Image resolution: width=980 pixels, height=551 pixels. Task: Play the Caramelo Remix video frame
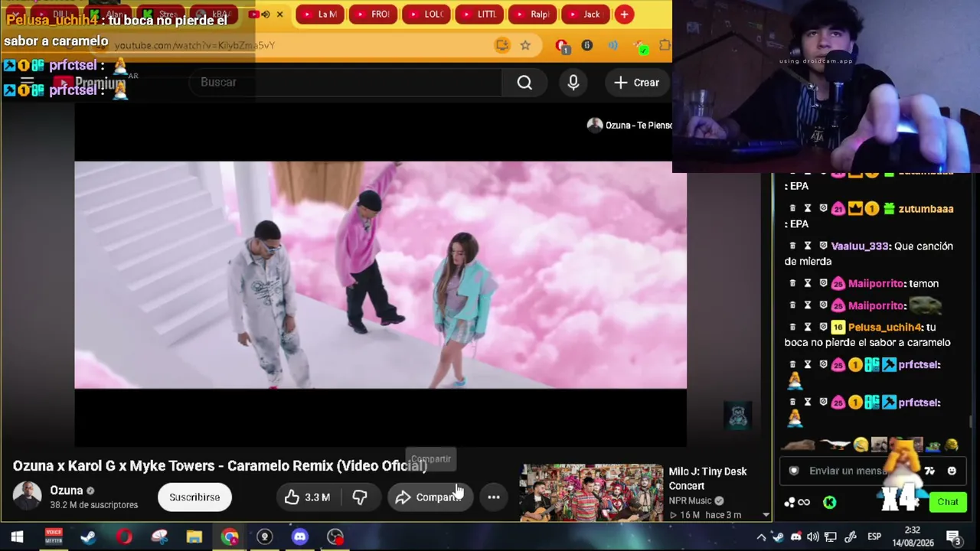381,275
